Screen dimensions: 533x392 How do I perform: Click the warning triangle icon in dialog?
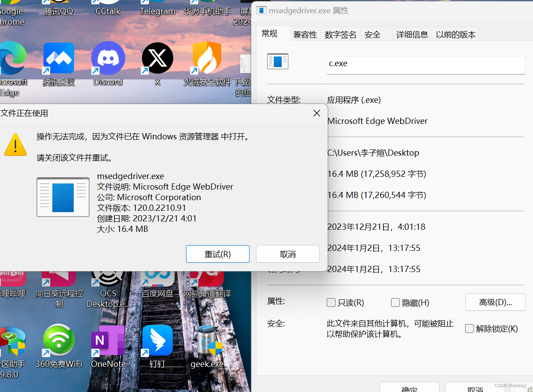click(x=15, y=145)
